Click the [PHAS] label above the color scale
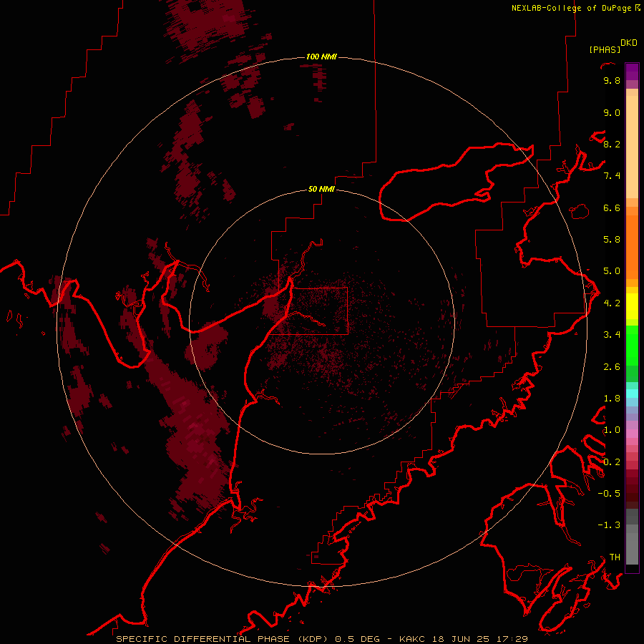 click(x=605, y=49)
